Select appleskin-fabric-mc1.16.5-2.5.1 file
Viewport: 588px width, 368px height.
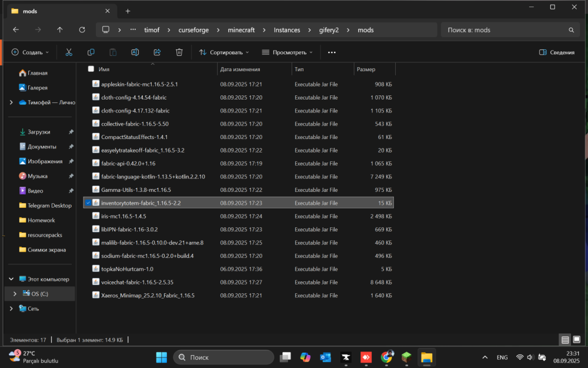(x=239, y=84)
